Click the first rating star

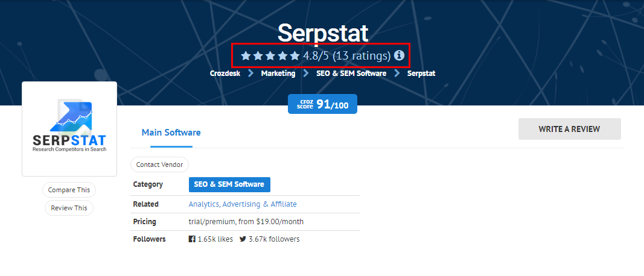[x=246, y=56]
